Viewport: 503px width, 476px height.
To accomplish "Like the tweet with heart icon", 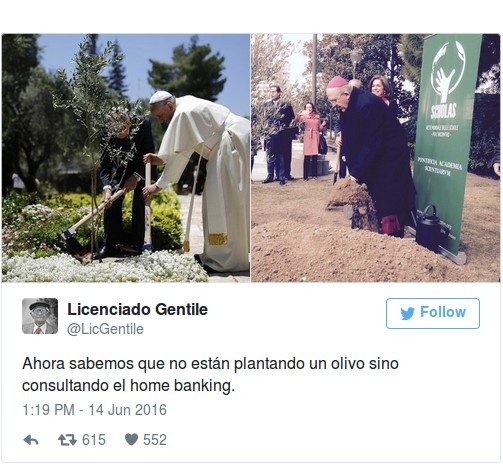I will click(131, 439).
